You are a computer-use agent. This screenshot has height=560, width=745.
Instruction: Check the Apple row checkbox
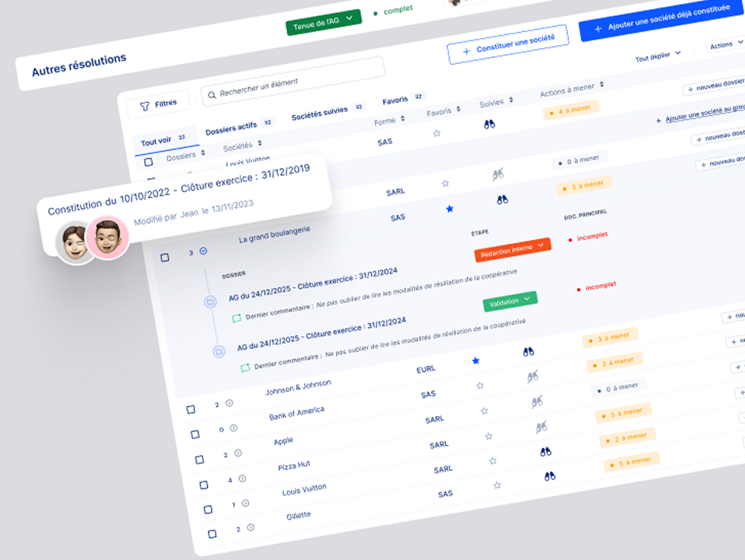tap(199, 459)
